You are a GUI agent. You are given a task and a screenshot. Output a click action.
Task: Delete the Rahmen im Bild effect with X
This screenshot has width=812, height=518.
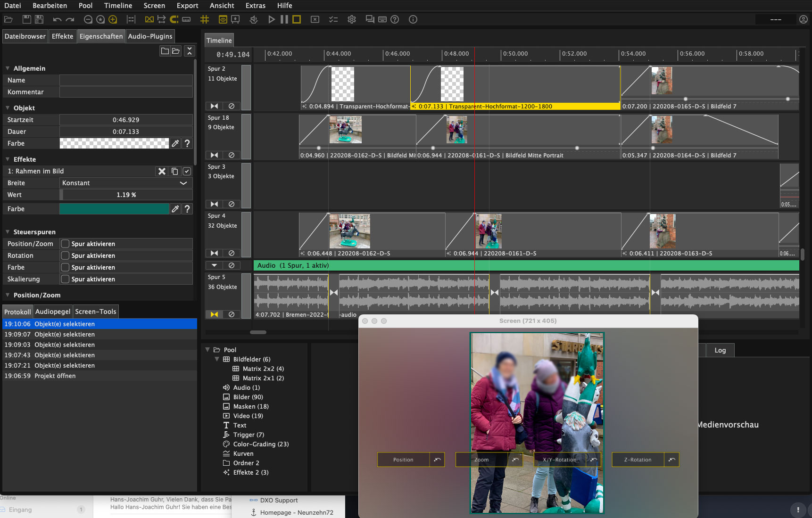click(x=162, y=171)
